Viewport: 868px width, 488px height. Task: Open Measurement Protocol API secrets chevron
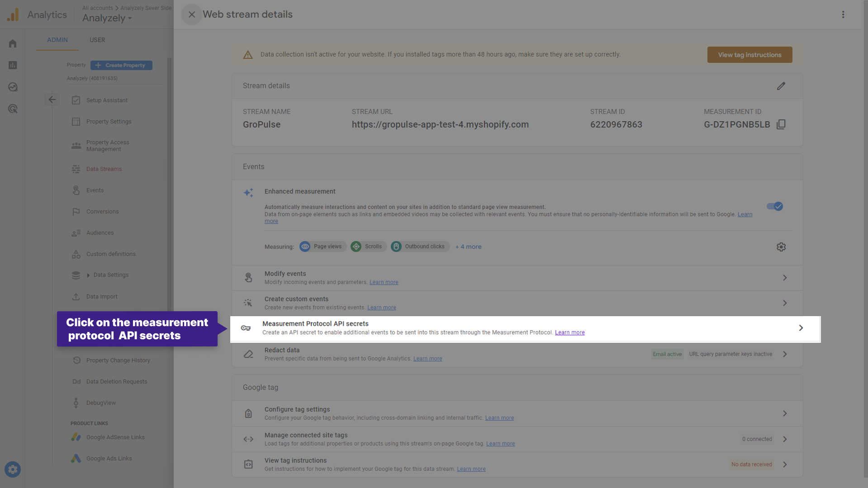(801, 328)
